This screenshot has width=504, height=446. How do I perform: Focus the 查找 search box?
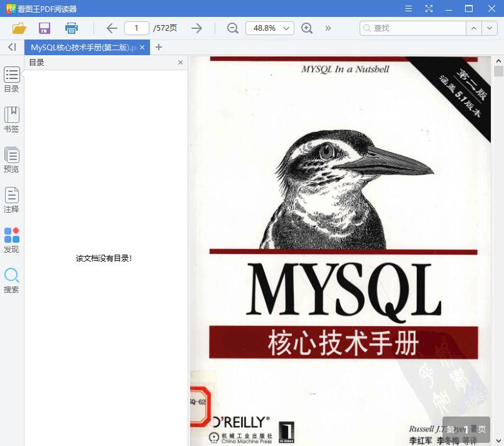413,28
